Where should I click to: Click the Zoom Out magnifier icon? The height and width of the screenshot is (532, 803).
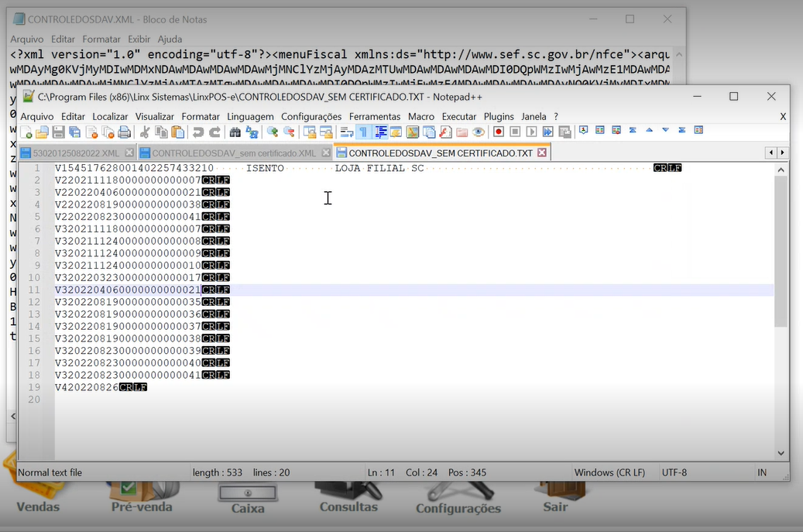pos(289,132)
